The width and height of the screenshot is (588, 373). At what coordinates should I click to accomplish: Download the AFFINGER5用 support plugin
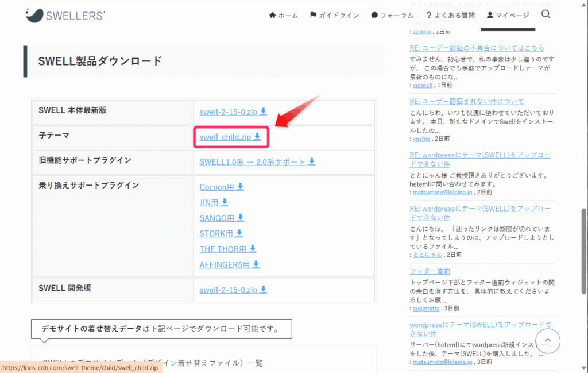click(x=230, y=265)
